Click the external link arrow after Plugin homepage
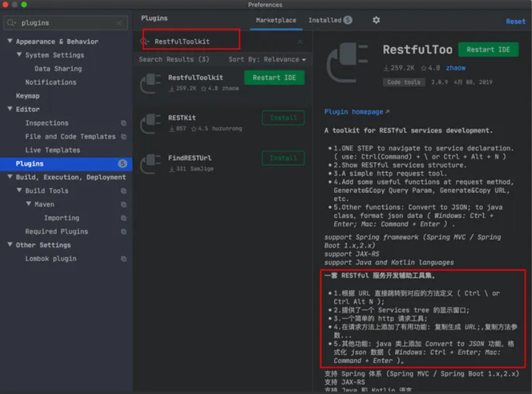This screenshot has height=394, width=532. coord(387,112)
